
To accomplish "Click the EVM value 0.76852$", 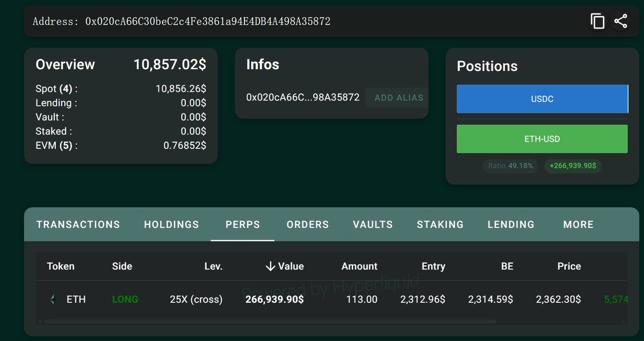I will coord(185,145).
